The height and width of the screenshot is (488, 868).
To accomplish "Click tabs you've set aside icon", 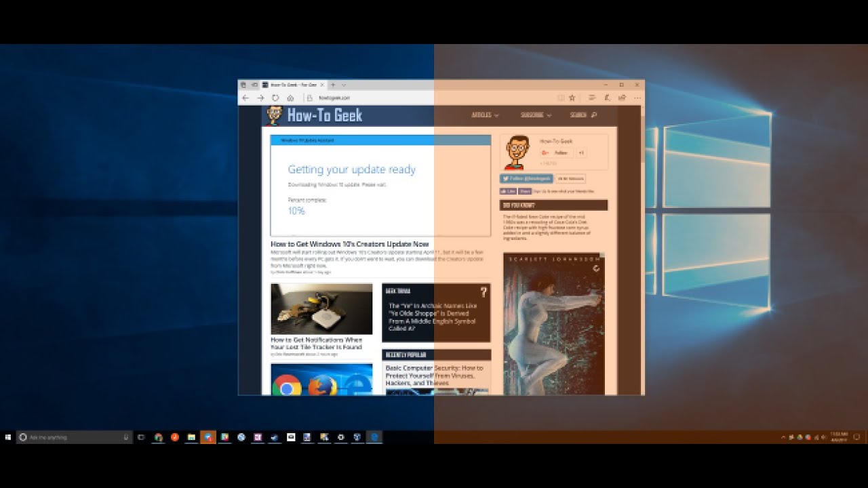I will 243,85.
